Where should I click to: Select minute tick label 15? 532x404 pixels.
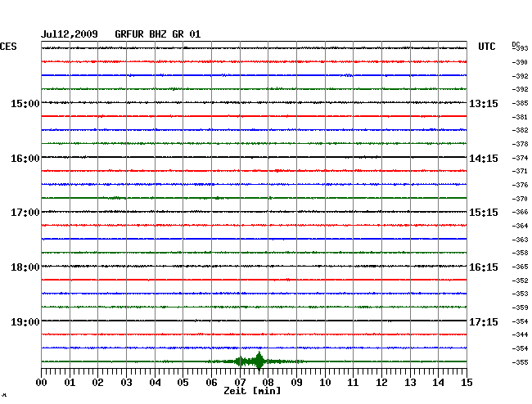(x=467, y=382)
